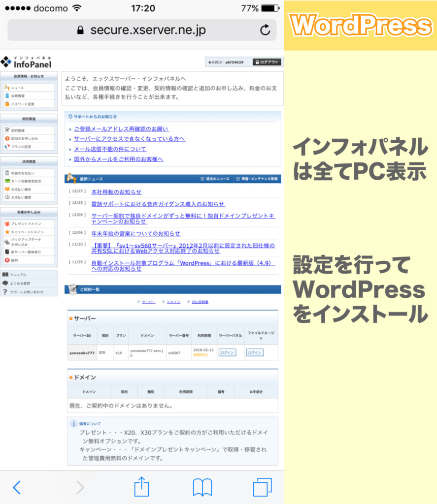Open news 本社移転のお知らせ
The height and width of the screenshot is (504, 437).
(x=116, y=192)
